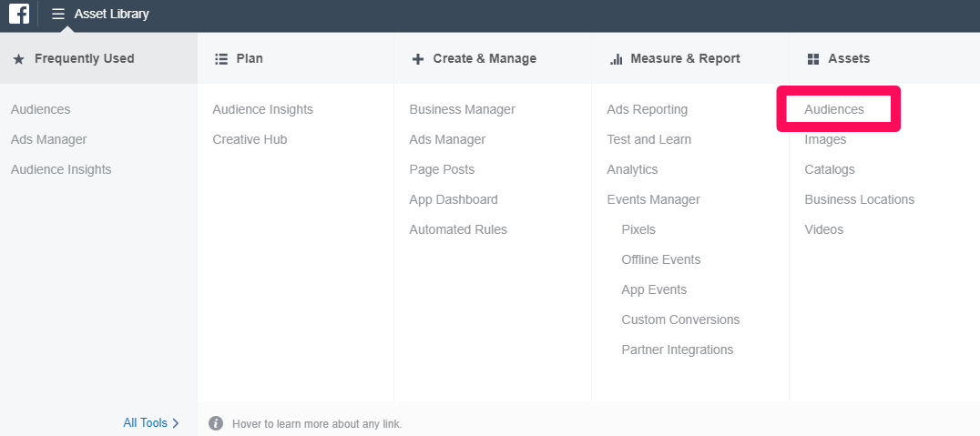
Task: Open Catalogs
Action: click(830, 169)
